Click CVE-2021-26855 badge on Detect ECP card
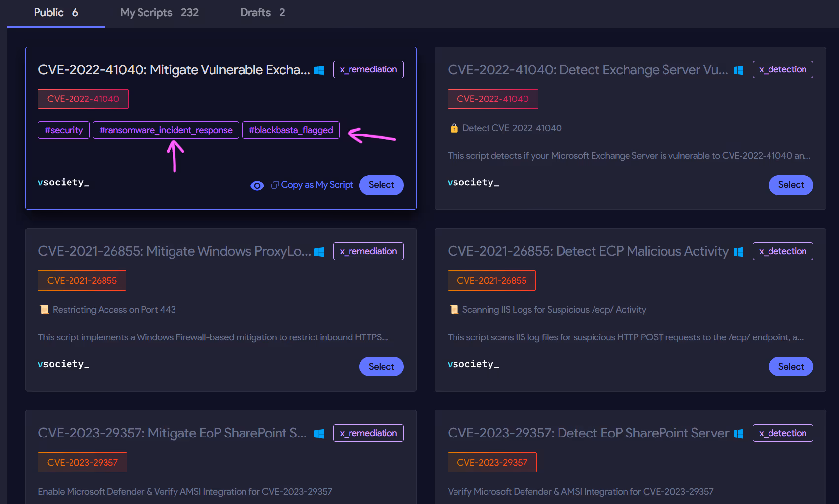This screenshot has height=504, width=839. 491,281
